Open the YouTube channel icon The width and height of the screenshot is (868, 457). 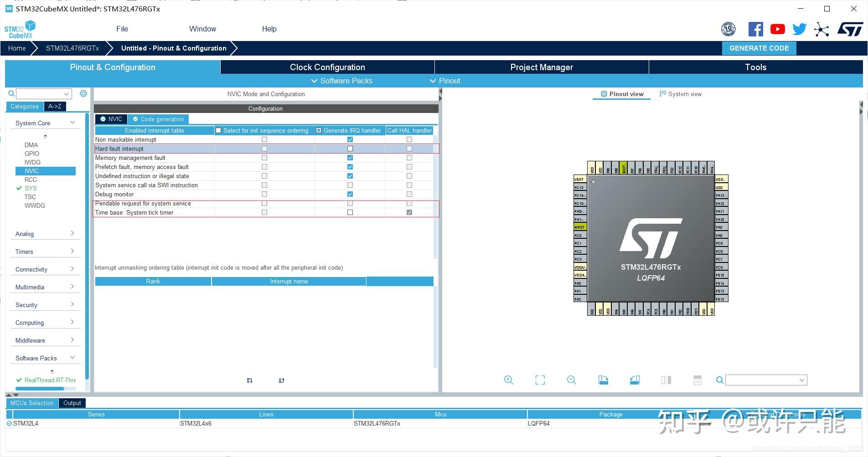tap(777, 29)
